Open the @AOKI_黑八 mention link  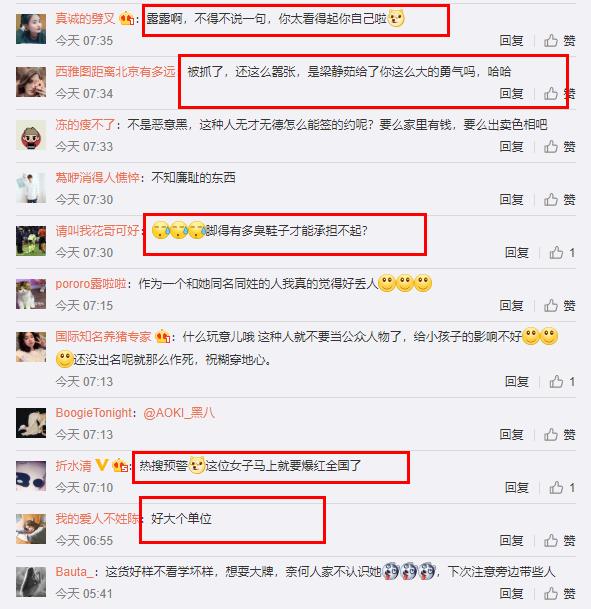point(179,412)
